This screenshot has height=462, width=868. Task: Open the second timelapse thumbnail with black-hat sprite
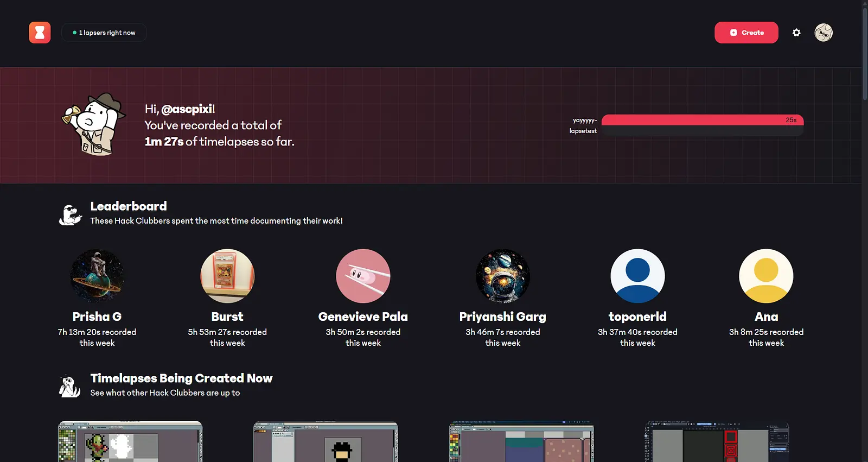point(325,442)
